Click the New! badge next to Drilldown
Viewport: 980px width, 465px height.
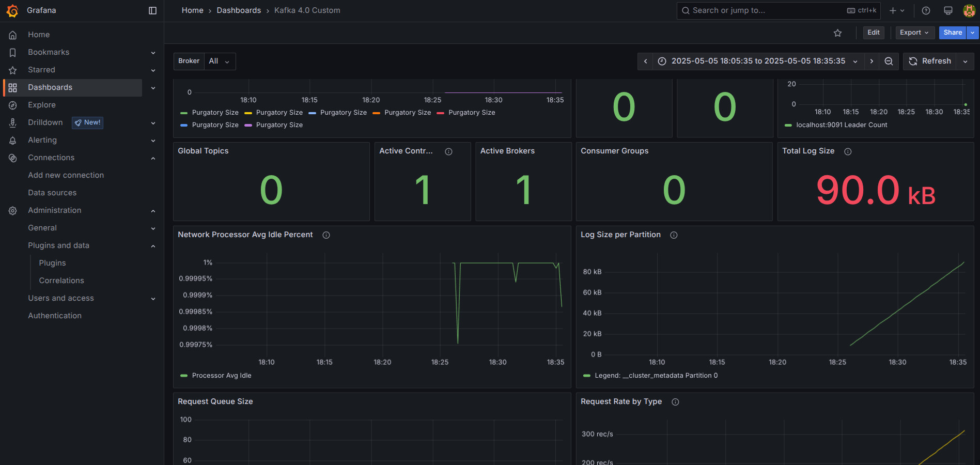coord(87,122)
